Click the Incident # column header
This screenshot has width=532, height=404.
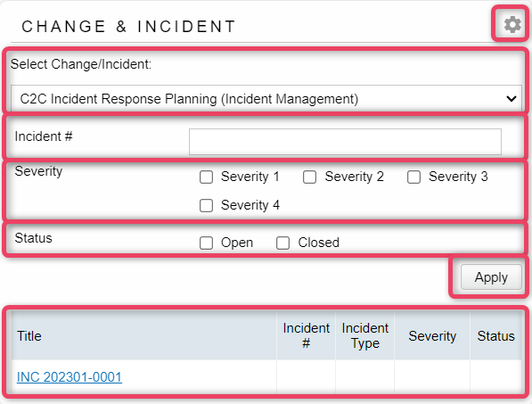(x=306, y=335)
